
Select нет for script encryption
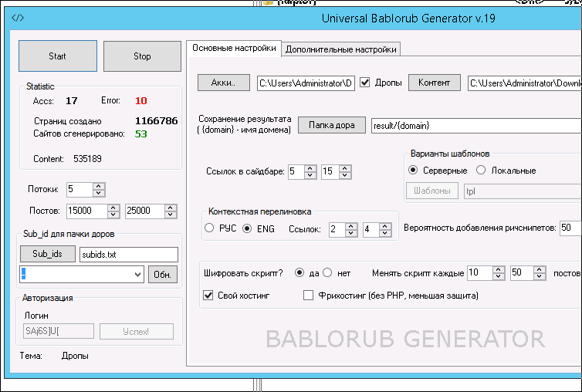327,273
